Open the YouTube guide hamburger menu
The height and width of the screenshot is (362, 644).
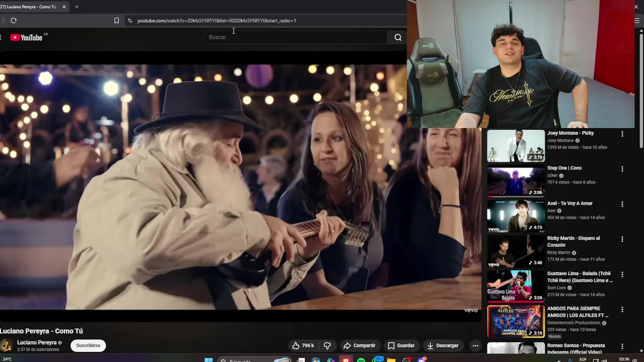point(1,37)
